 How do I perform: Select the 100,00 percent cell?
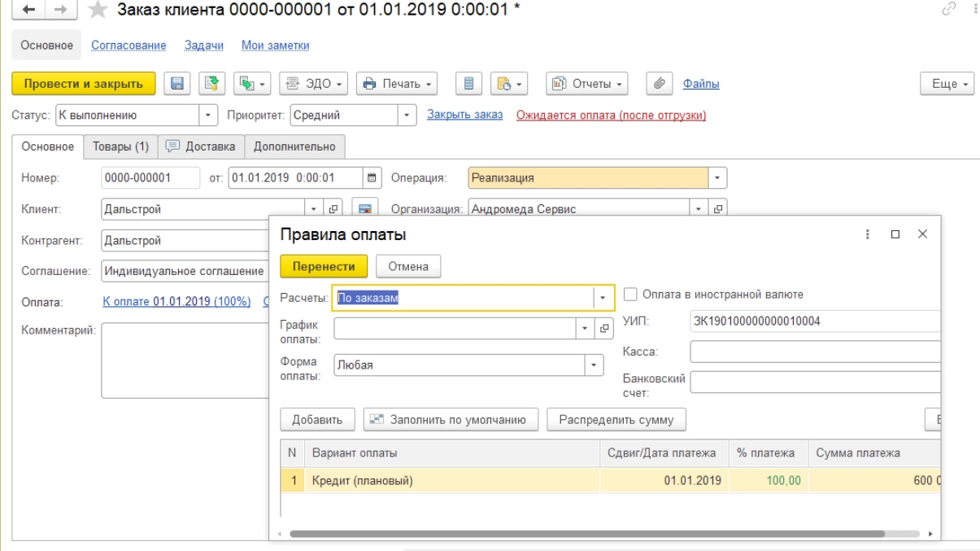[769, 481]
